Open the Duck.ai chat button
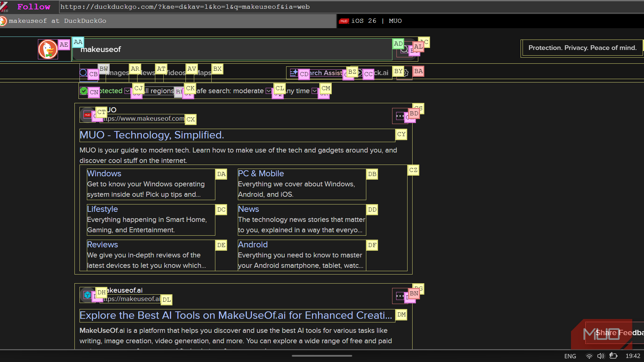The height and width of the screenshot is (362, 644). [x=372, y=73]
